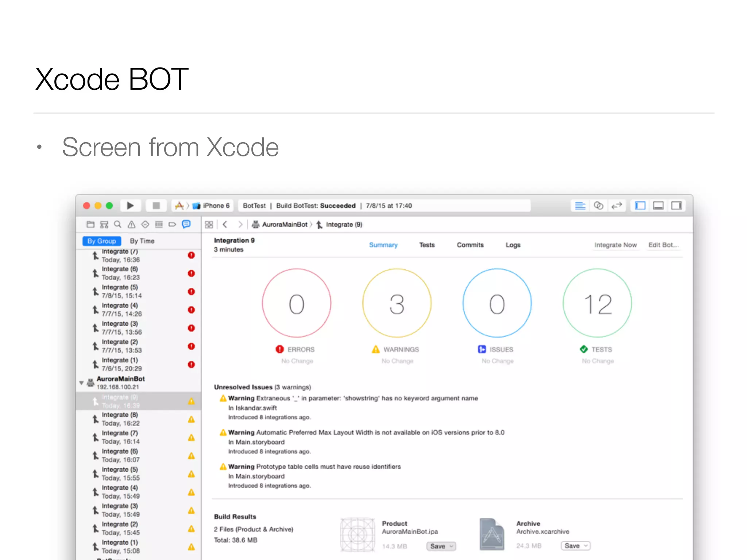Open the Logs tab

pyautogui.click(x=513, y=245)
